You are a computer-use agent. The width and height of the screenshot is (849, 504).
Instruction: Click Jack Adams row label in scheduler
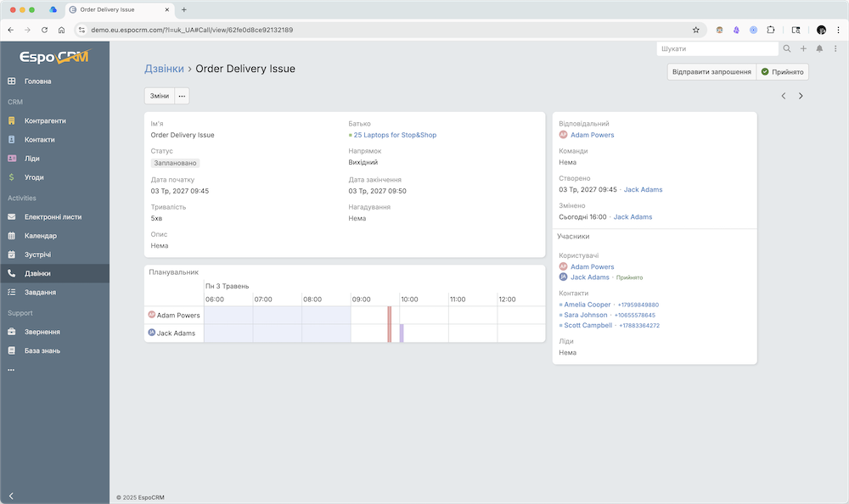click(x=176, y=333)
